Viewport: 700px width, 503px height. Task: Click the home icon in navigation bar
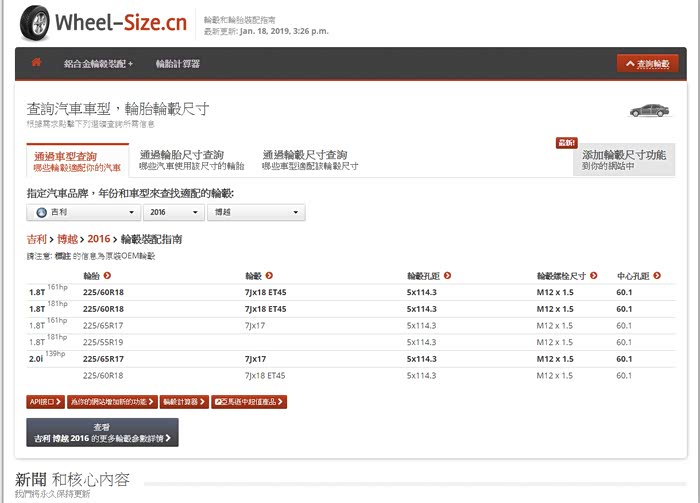[37, 63]
